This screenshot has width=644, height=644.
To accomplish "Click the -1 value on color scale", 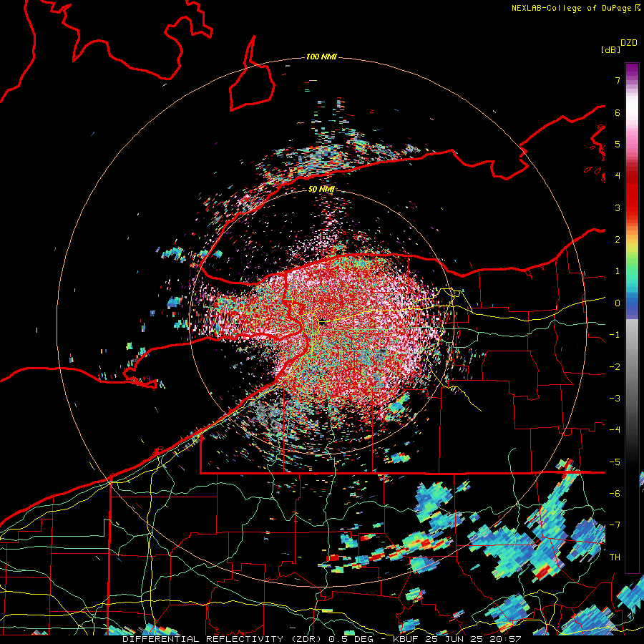I will point(615,335).
